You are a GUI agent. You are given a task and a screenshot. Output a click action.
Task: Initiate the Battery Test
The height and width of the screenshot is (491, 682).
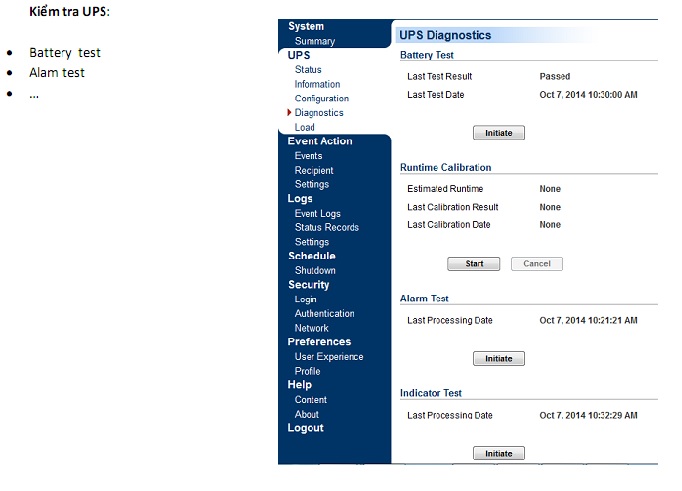point(498,133)
